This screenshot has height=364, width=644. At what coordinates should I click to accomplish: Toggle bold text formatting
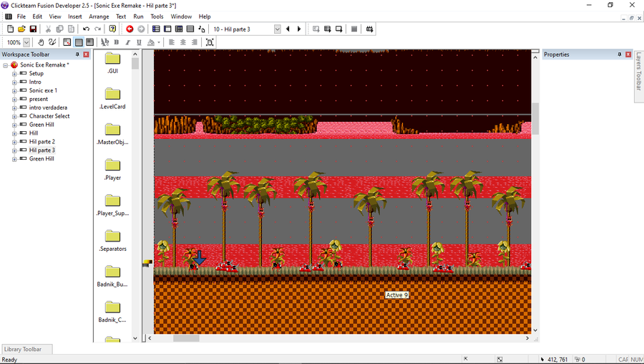116,42
